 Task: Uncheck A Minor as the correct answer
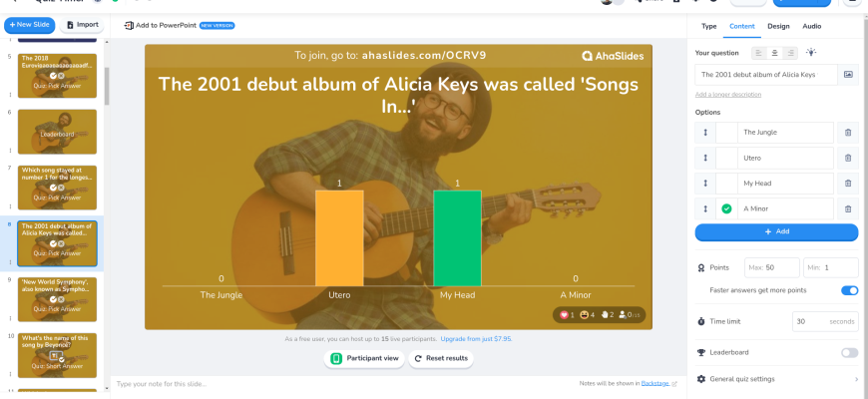726,208
